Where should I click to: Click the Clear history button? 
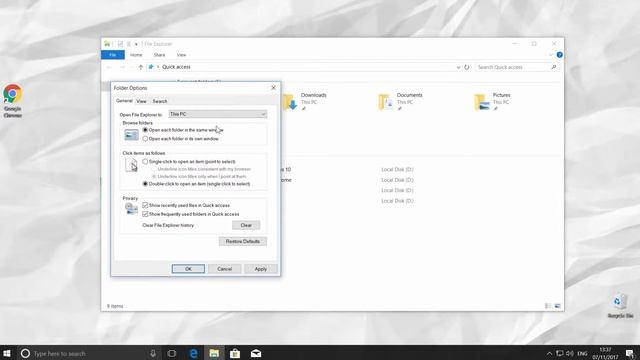pyautogui.click(x=246, y=225)
